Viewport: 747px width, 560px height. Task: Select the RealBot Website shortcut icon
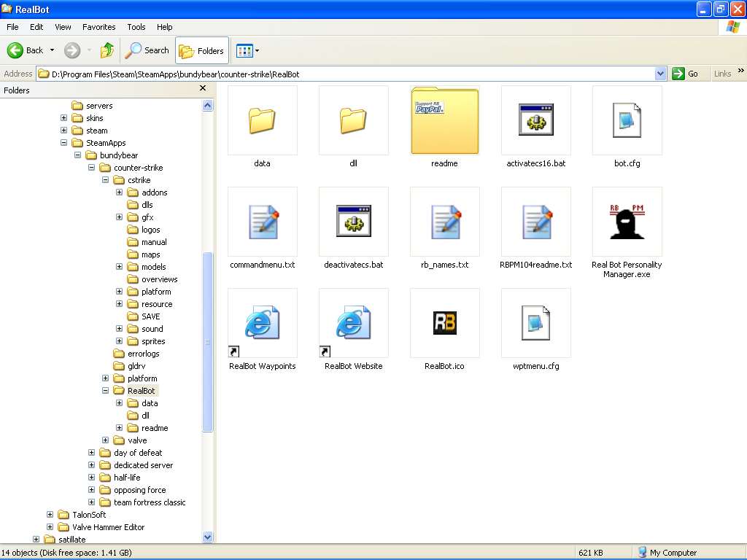[354, 323]
